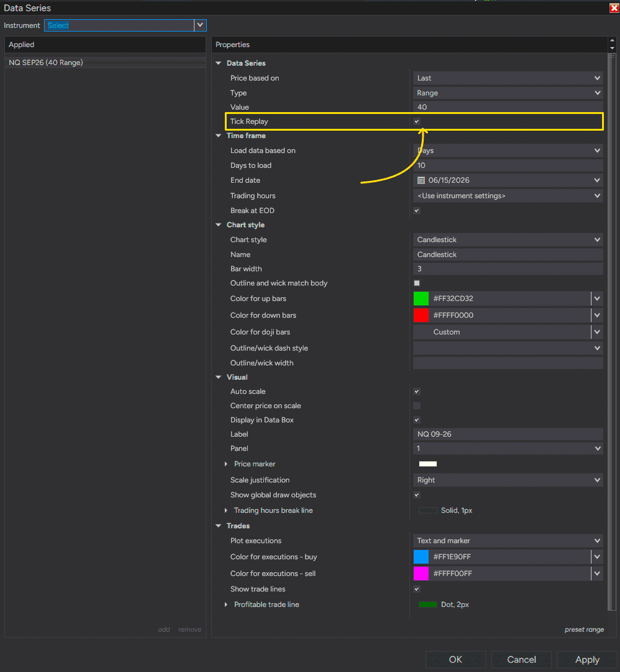Image resolution: width=620 pixels, height=672 pixels.
Task: Open the End date calendar icon
Action: tap(421, 180)
